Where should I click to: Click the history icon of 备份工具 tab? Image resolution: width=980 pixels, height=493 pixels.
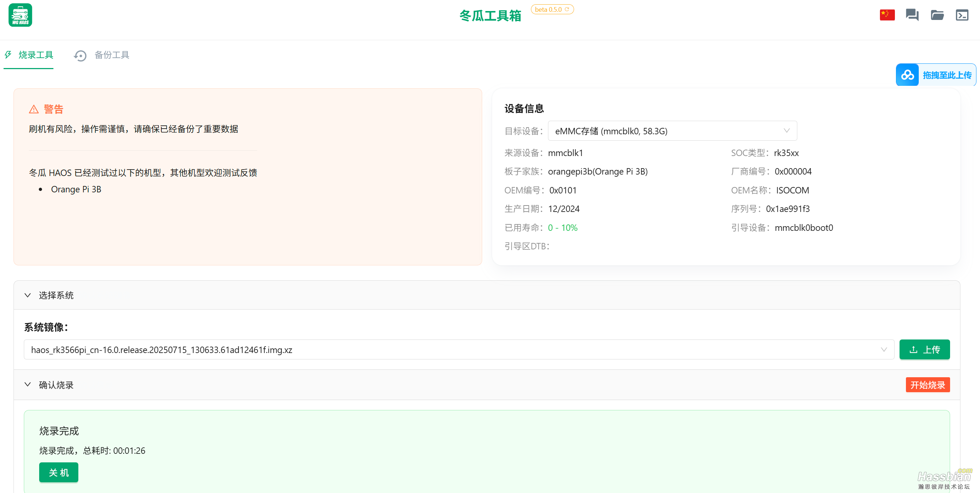coord(80,56)
